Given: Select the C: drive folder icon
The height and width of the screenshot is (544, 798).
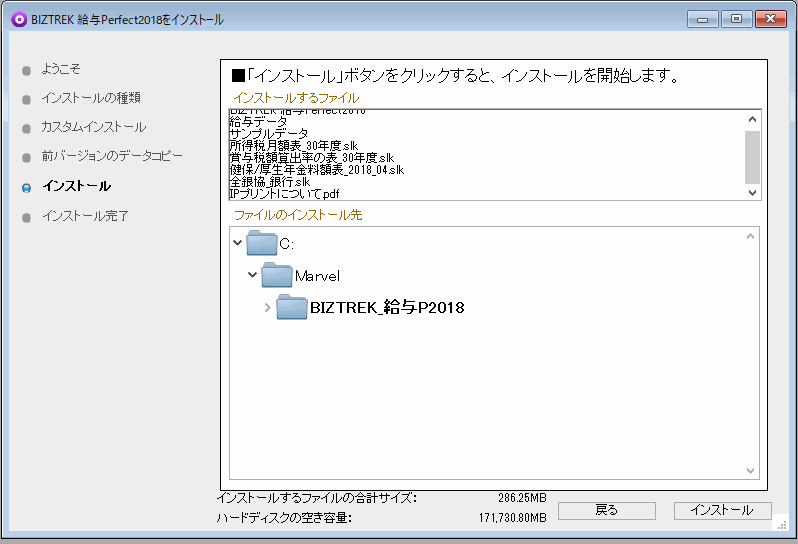Looking at the screenshot, I should tap(262, 243).
